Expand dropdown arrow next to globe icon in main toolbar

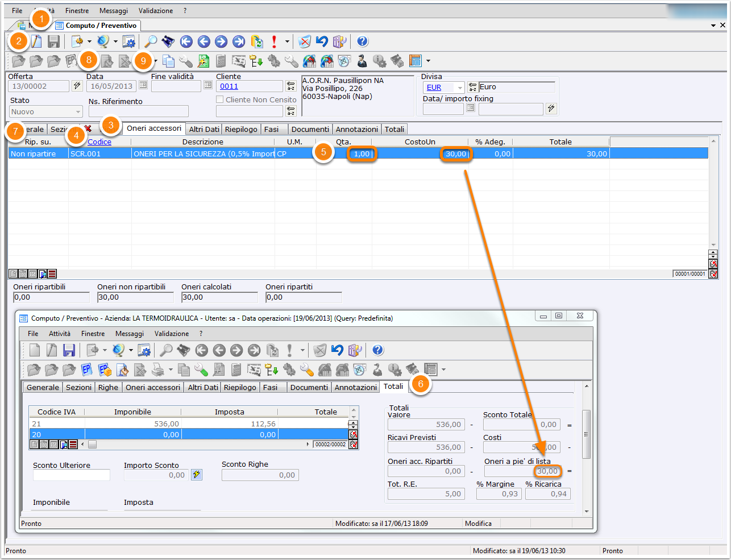click(115, 42)
